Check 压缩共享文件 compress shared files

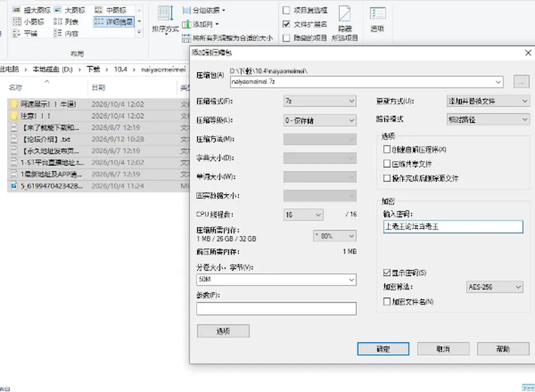[387, 164]
